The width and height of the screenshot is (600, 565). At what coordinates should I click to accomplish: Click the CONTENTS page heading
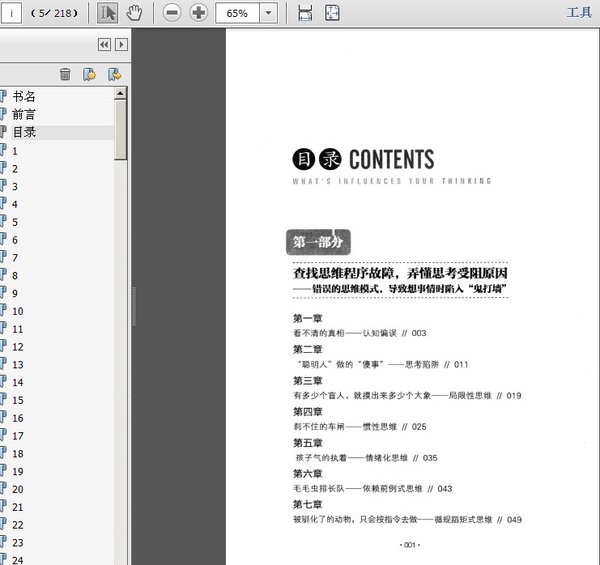[x=391, y=160]
